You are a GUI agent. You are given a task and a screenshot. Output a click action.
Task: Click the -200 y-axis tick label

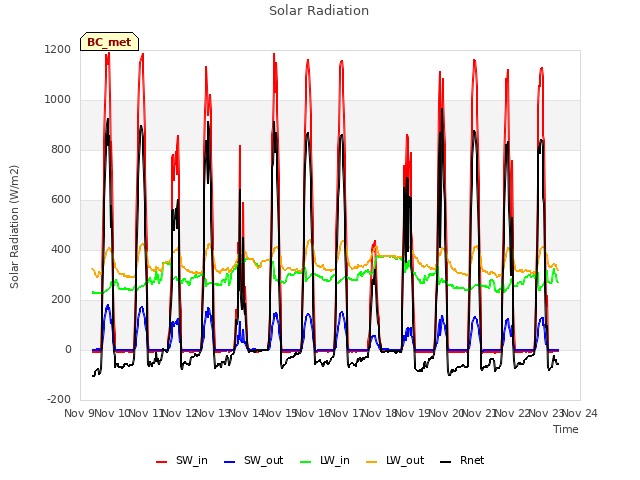coord(59,399)
